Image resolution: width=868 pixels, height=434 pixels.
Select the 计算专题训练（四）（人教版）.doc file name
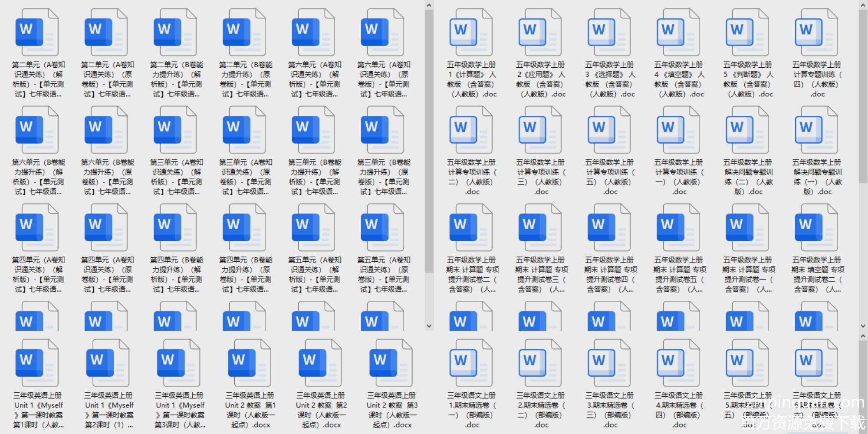coord(817,79)
